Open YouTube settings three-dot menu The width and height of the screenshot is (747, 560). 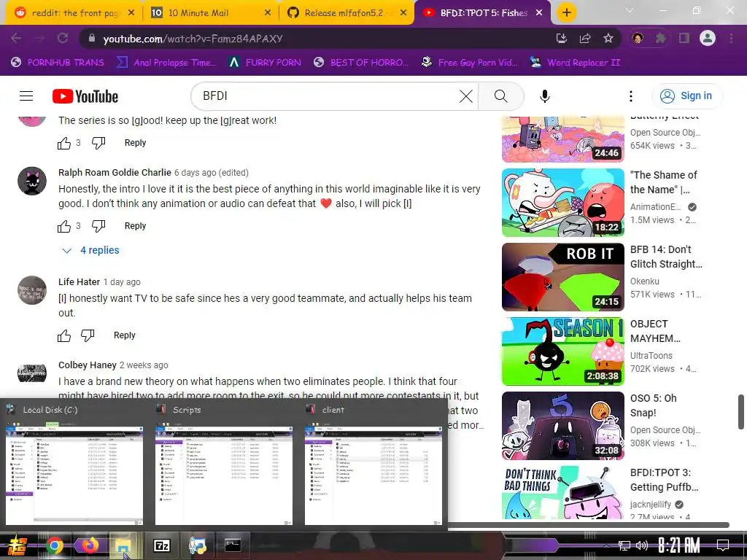click(631, 96)
